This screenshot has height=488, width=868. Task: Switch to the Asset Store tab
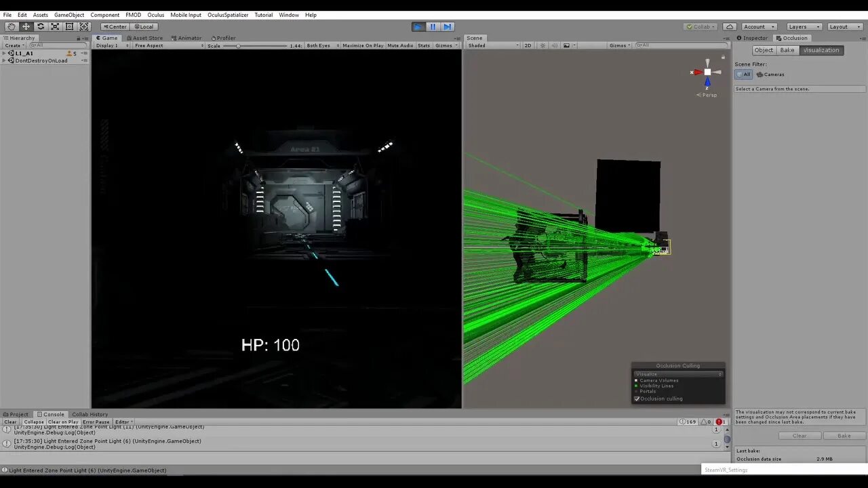click(144, 38)
